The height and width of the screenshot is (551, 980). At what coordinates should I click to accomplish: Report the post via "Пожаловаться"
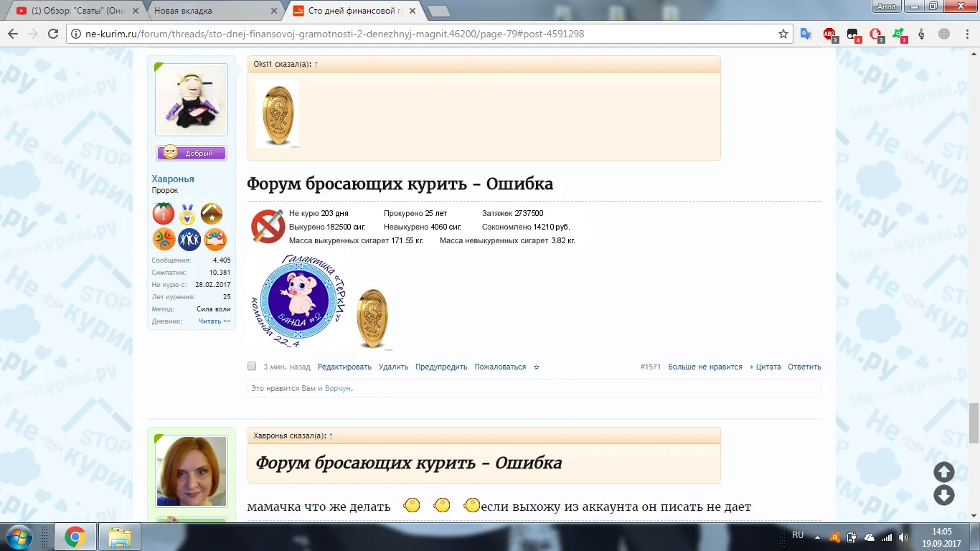(x=500, y=367)
